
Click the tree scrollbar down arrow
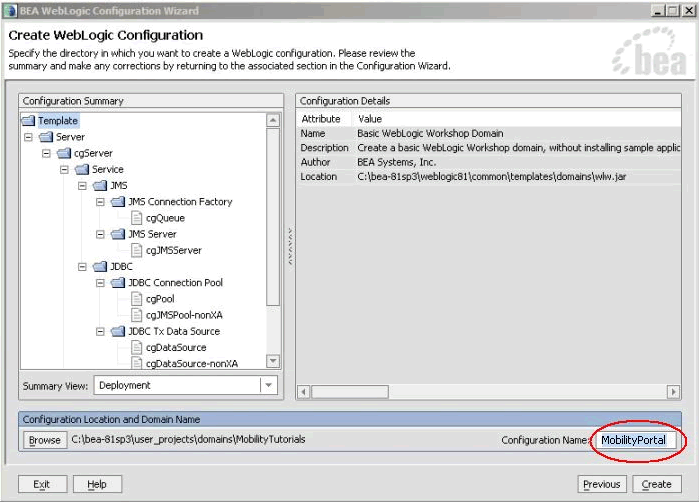coord(273,361)
